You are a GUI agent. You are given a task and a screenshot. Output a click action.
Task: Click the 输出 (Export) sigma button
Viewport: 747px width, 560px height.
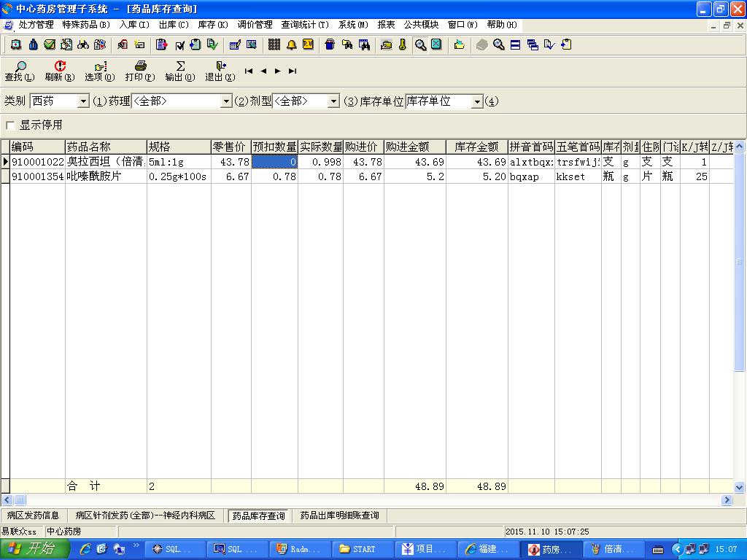click(x=180, y=71)
